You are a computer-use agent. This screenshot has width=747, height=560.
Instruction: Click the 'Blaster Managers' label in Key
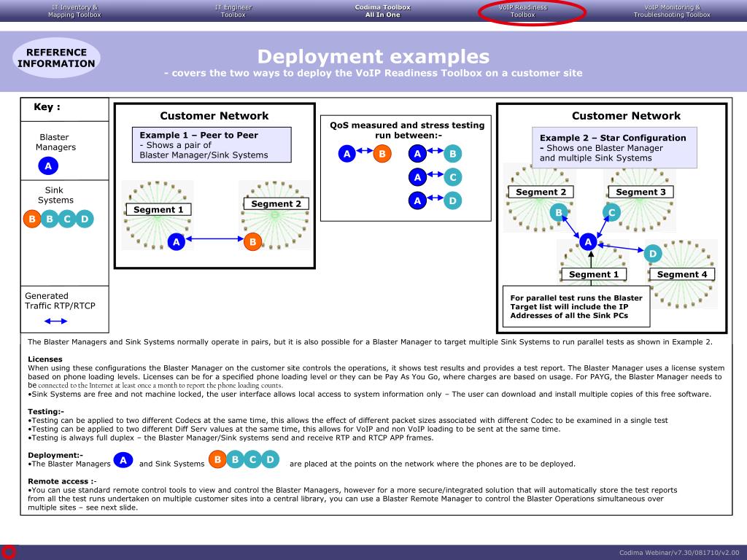coord(55,142)
